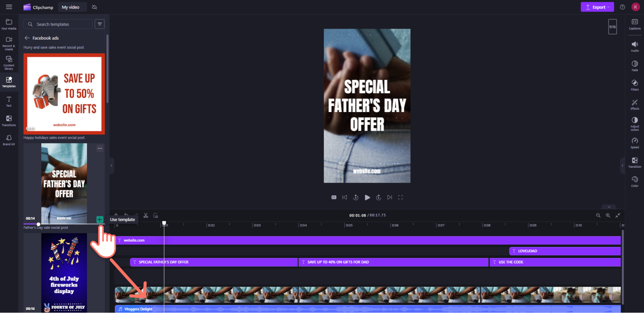Click the cloud sync off icon
This screenshot has width=644, height=313.
pos(95,7)
